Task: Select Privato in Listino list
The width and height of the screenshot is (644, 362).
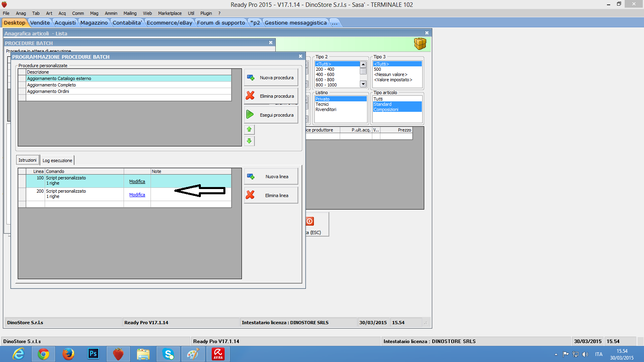Action: coord(341,99)
